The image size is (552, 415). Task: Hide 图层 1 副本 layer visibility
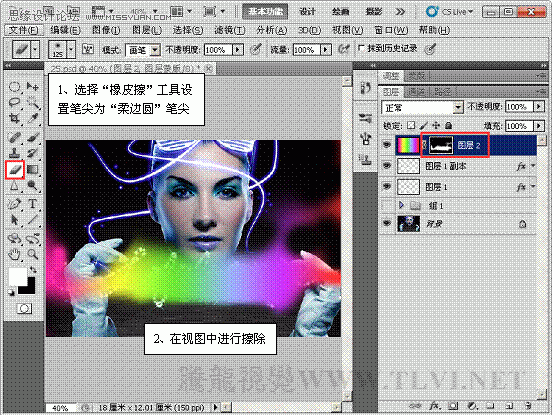coord(387,165)
